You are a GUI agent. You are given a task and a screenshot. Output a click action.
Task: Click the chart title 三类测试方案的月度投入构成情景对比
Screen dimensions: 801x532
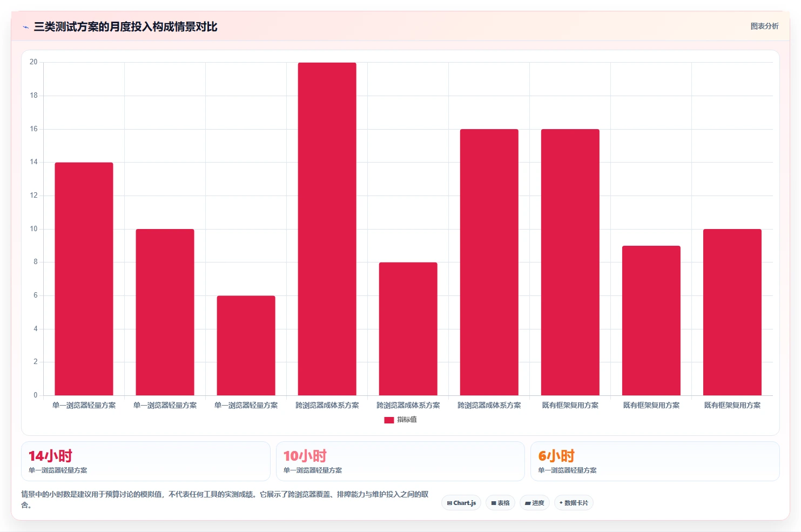125,27
